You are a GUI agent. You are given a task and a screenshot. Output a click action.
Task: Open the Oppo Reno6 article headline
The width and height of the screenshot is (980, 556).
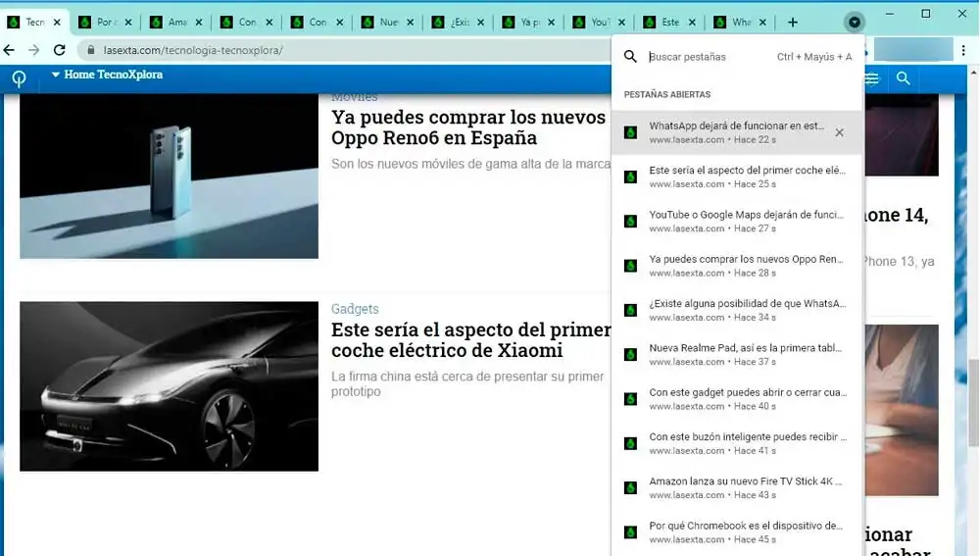468,127
